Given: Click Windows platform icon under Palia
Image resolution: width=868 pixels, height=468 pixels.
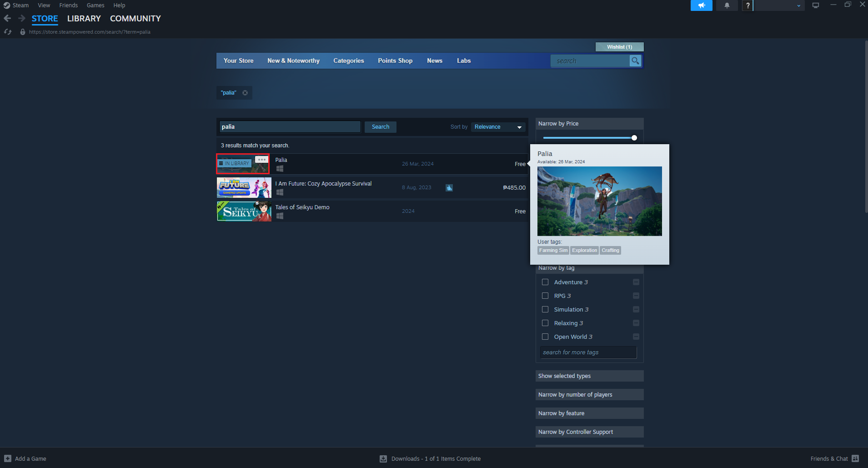Looking at the screenshot, I should pyautogui.click(x=280, y=169).
